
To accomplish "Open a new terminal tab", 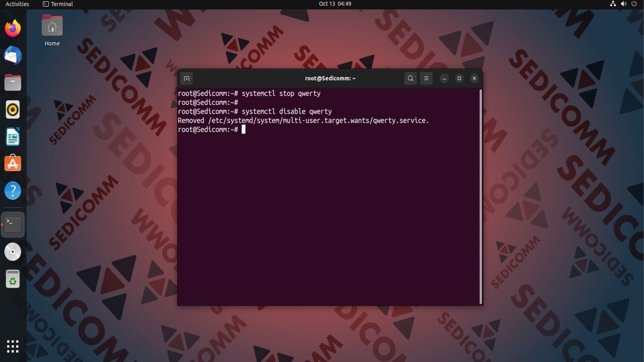I will 187,78.
